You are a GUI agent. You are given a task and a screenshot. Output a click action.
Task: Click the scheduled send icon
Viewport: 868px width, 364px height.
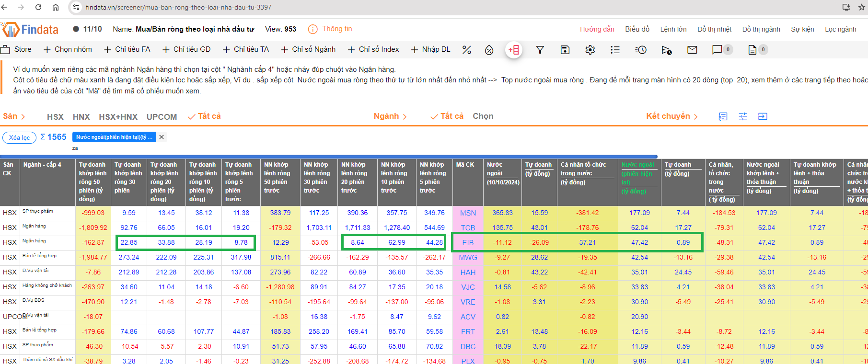(666, 50)
